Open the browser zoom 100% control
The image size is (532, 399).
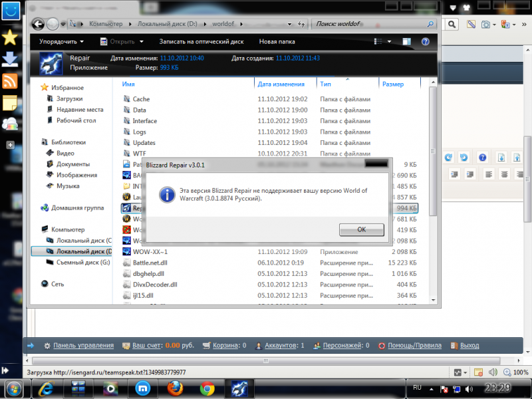click(515, 372)
